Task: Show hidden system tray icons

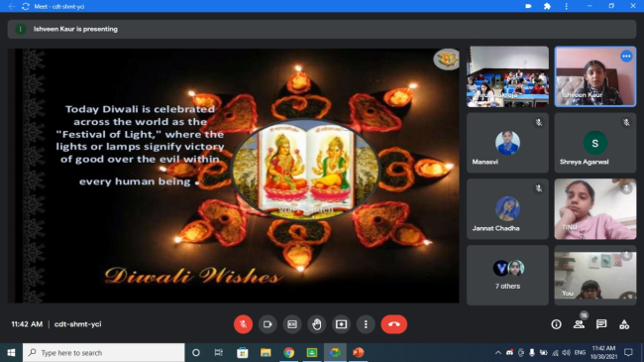Action: pos(497,352)
